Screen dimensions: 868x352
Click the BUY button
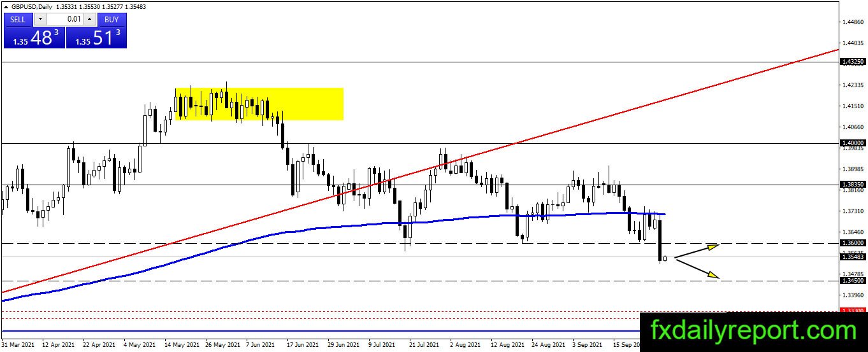click(x=112, y=19)
